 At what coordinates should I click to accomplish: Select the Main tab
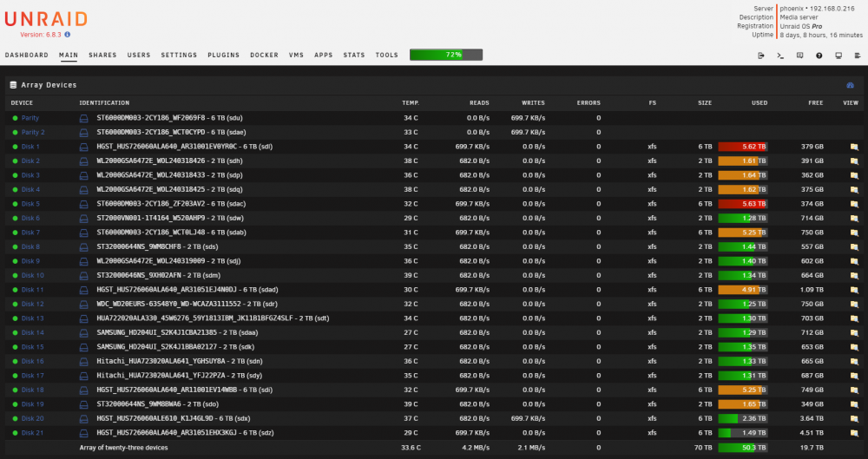69,56
